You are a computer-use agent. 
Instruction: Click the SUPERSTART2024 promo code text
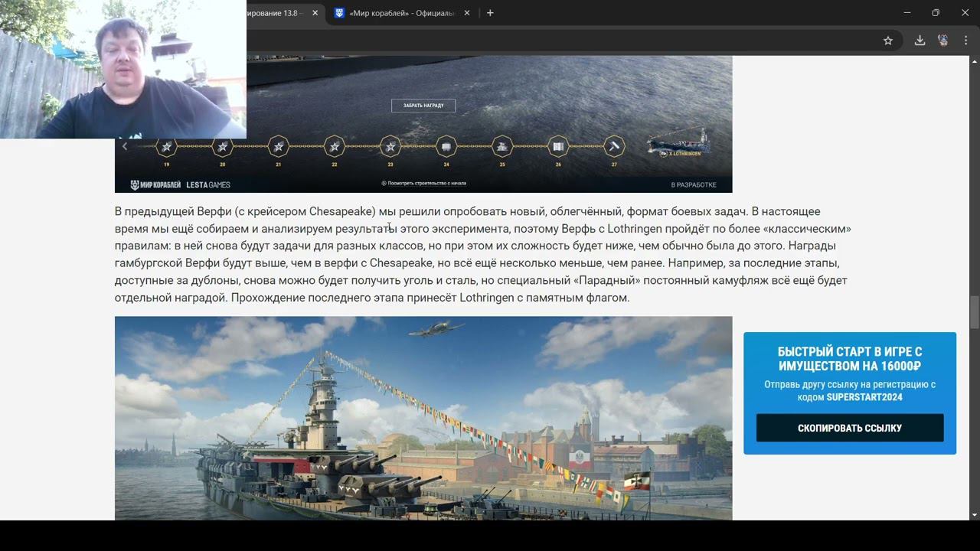click(864, 397)
